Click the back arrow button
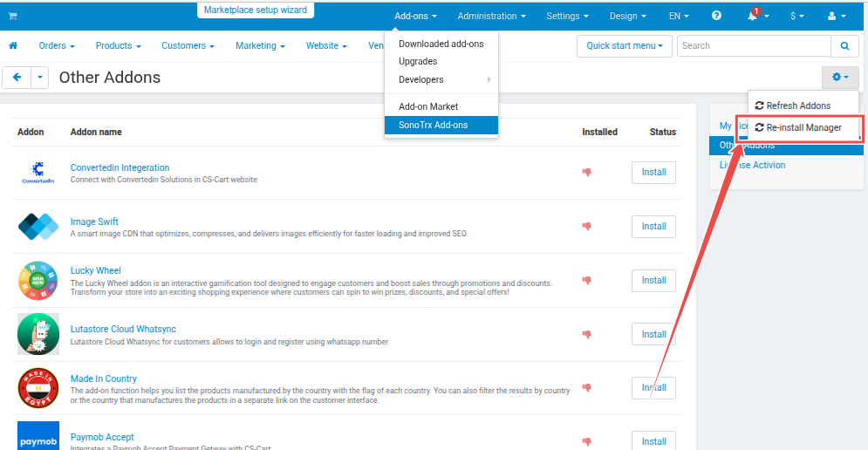 pyautogui.click(x=17, y=78)
